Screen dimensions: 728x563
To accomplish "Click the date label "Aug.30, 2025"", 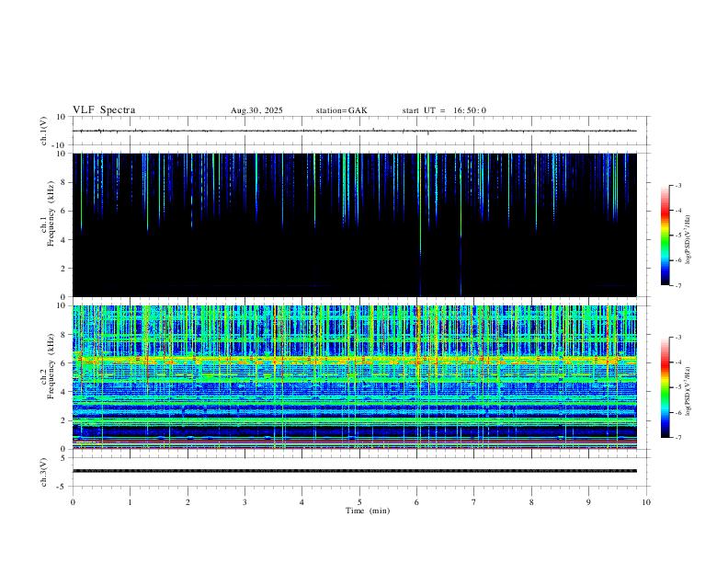I will 256,110.
